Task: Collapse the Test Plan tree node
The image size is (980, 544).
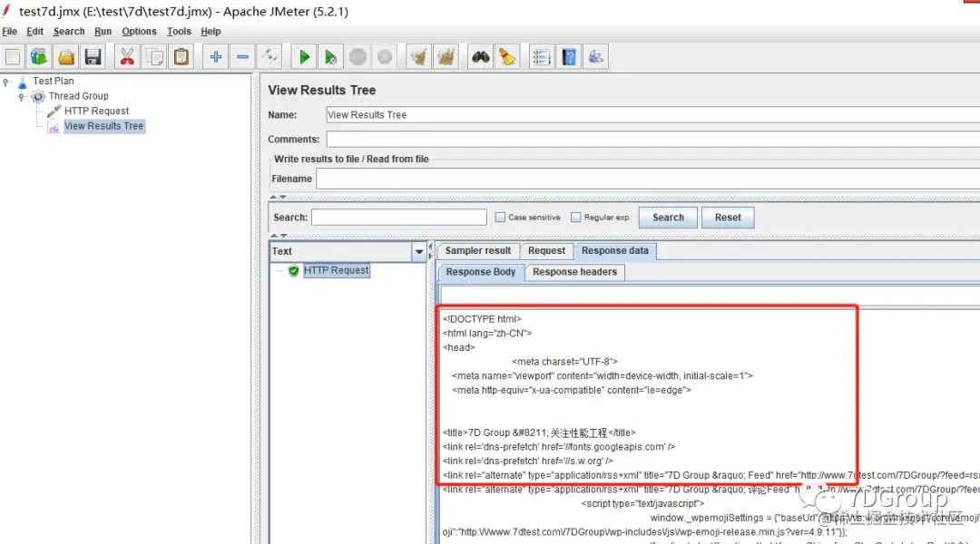Action: 6,82
